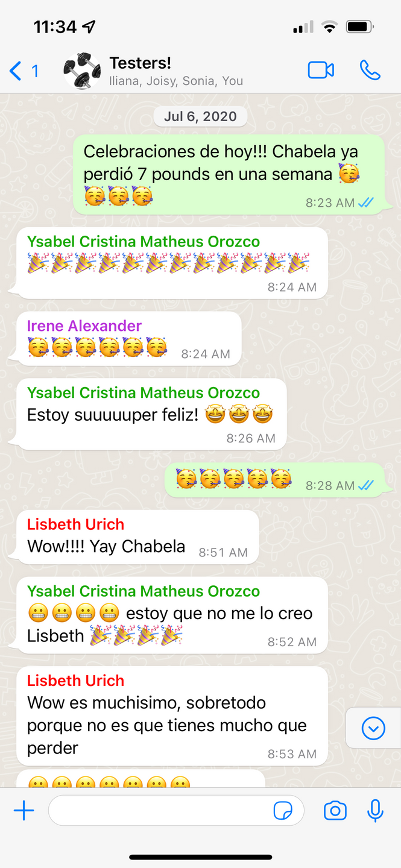The height and width of the screenshot is (868, 401).
Task: Open Testers! group info from title
Action: 140,63
